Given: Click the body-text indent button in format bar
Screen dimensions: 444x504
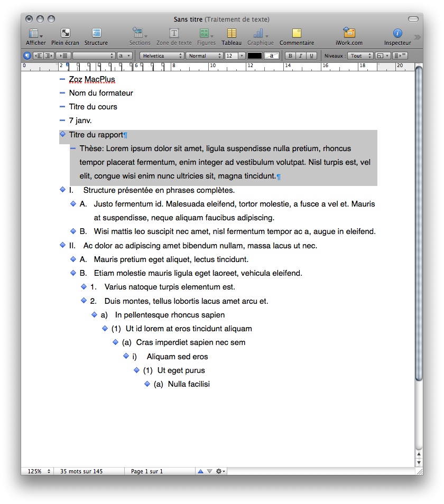Looking at the screenshot, I should (x=63, y=55).
